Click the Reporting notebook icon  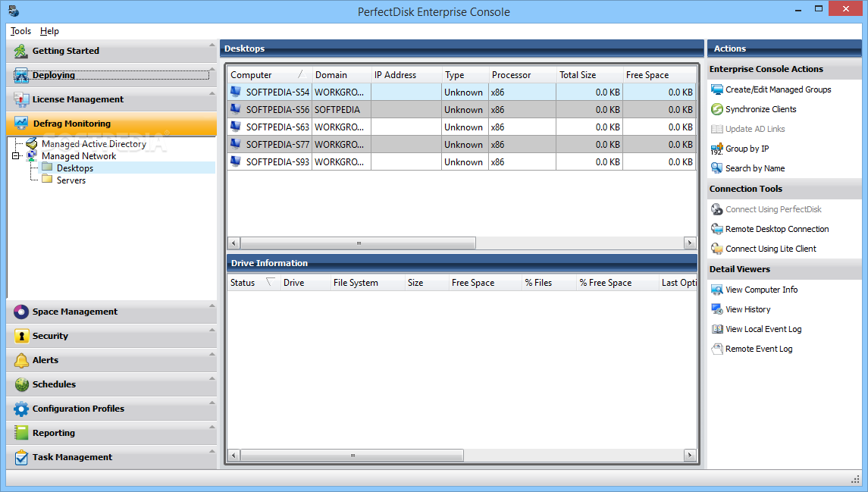click(21, 433)
